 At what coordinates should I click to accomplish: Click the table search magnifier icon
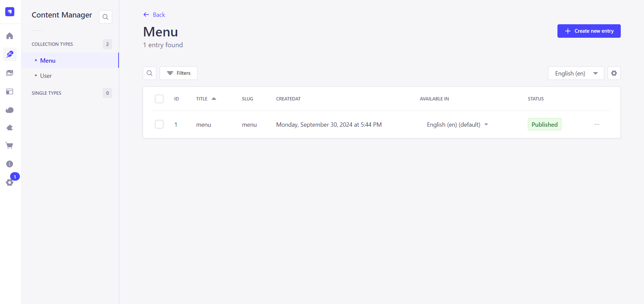[x=150, y=73]
